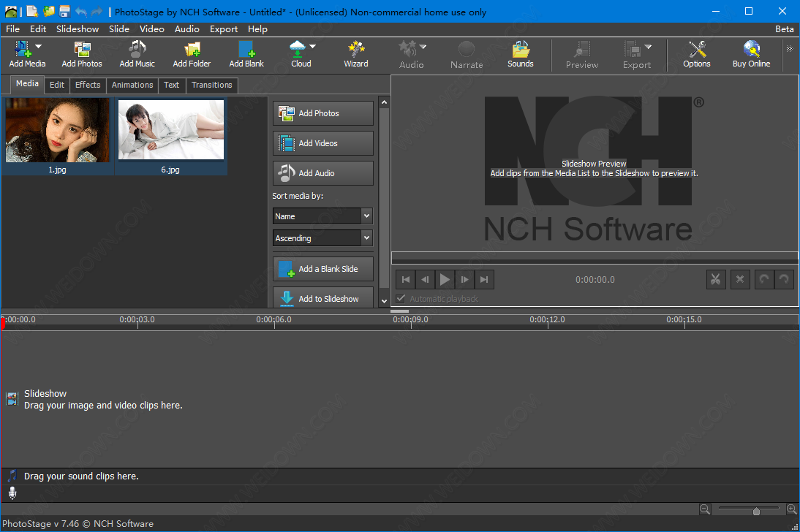Viewport: 800px width, 532px height.
Task: Click the Save icon in title bar
Action: pos(64,11)
